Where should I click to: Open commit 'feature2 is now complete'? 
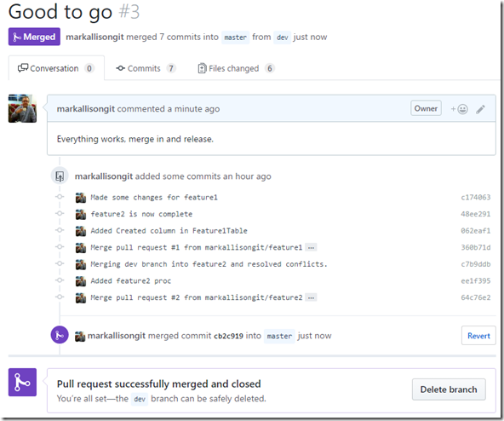(141, 214)
